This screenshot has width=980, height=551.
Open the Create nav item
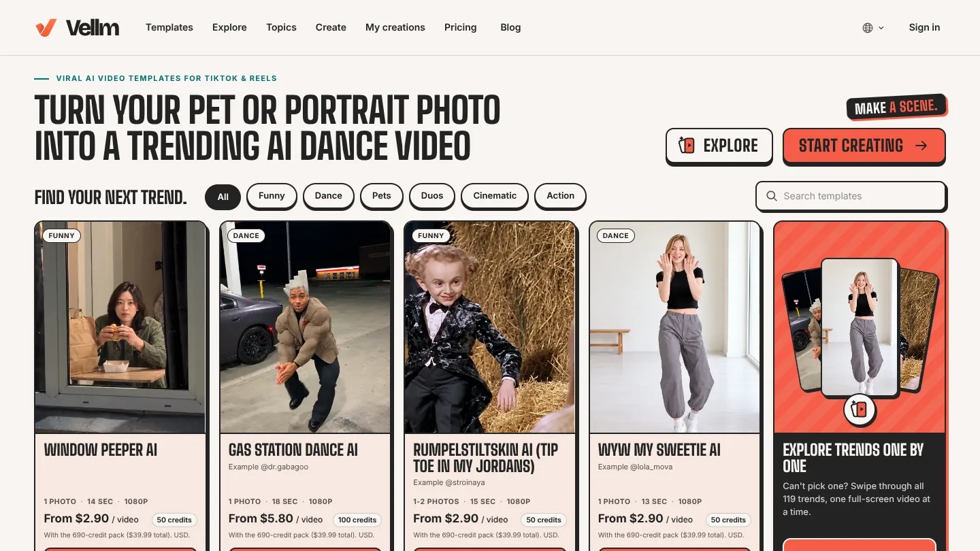[331, 27]
